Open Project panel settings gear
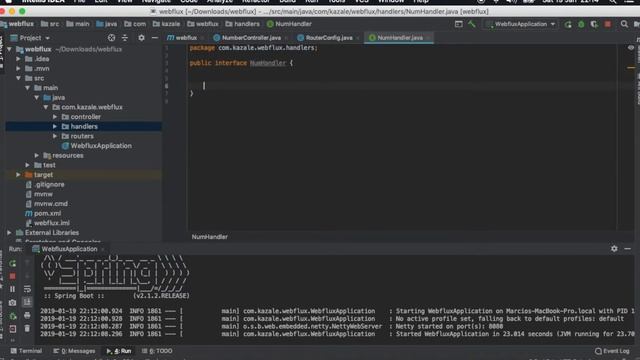Viewport: 640px width, 360px height. tap(141, 38)
